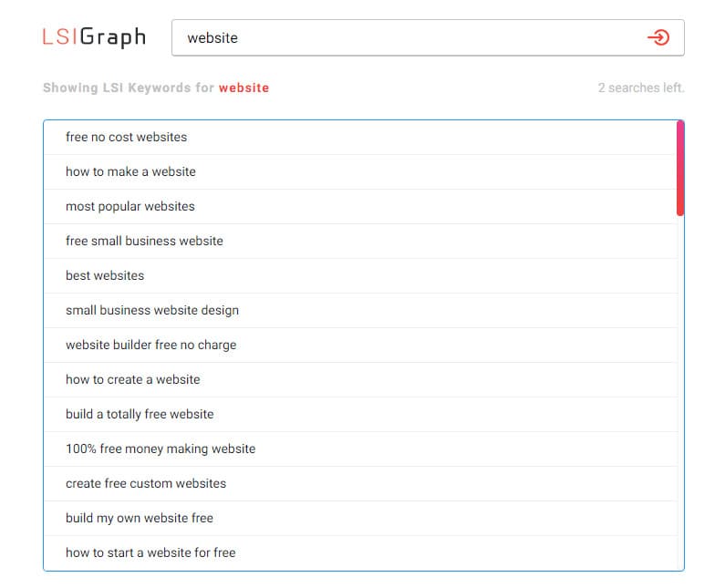Click the '2 searches left' notice
725x588 pixels.
640,88
